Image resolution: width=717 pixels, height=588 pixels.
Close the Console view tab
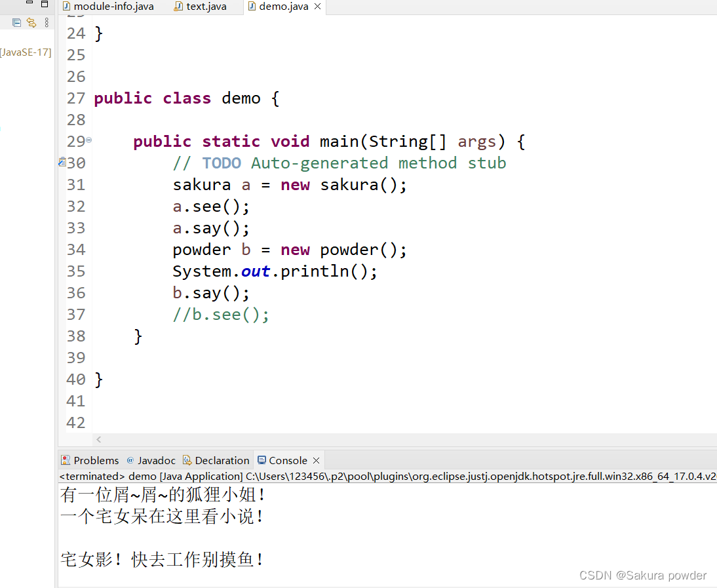coord(317,460)
